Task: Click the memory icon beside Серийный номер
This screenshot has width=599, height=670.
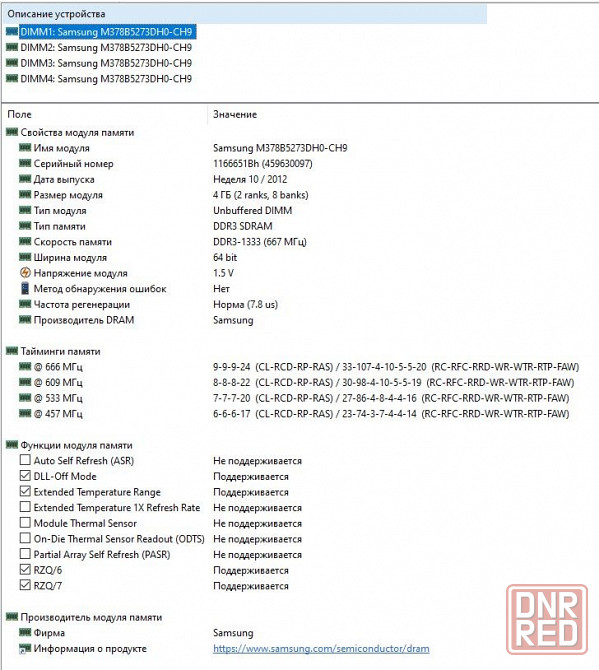Action: 25,163
